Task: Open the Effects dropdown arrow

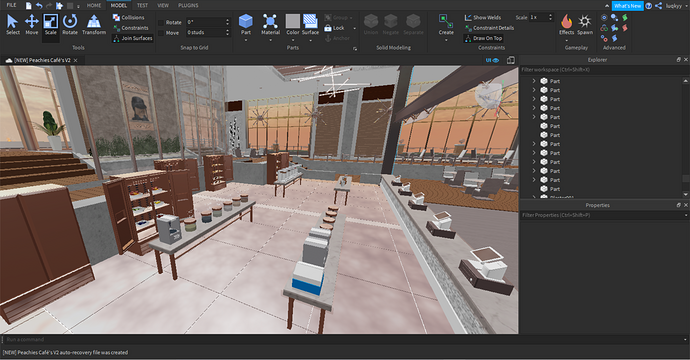Action: click(566, 40)
